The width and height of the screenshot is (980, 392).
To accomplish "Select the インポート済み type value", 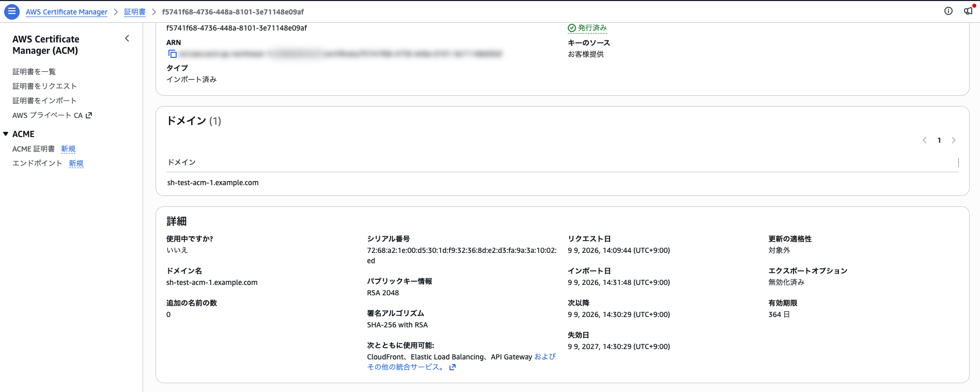I will tap(191, 80).
